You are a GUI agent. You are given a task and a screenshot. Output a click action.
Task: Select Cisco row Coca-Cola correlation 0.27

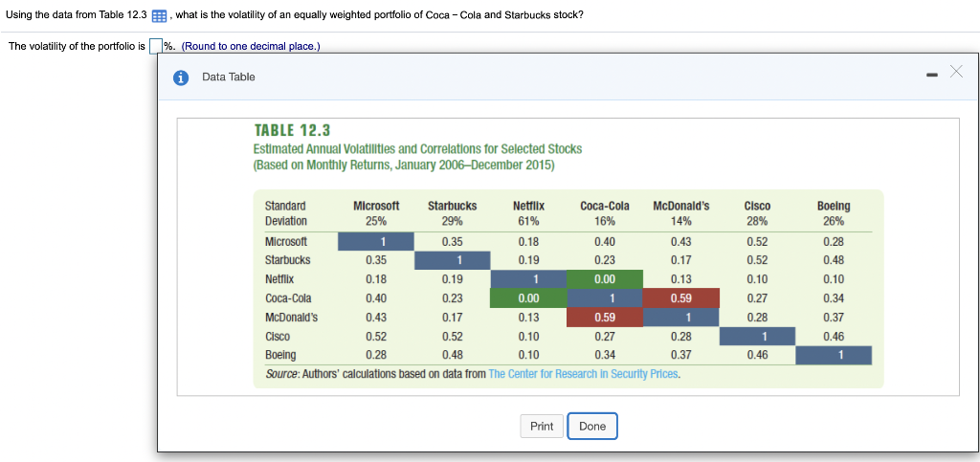pos(605,337)
